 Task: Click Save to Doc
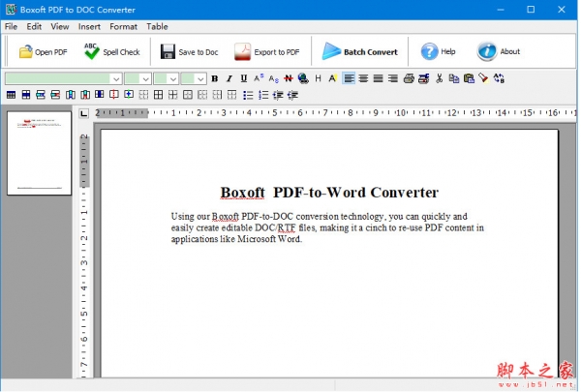point(190,52)
